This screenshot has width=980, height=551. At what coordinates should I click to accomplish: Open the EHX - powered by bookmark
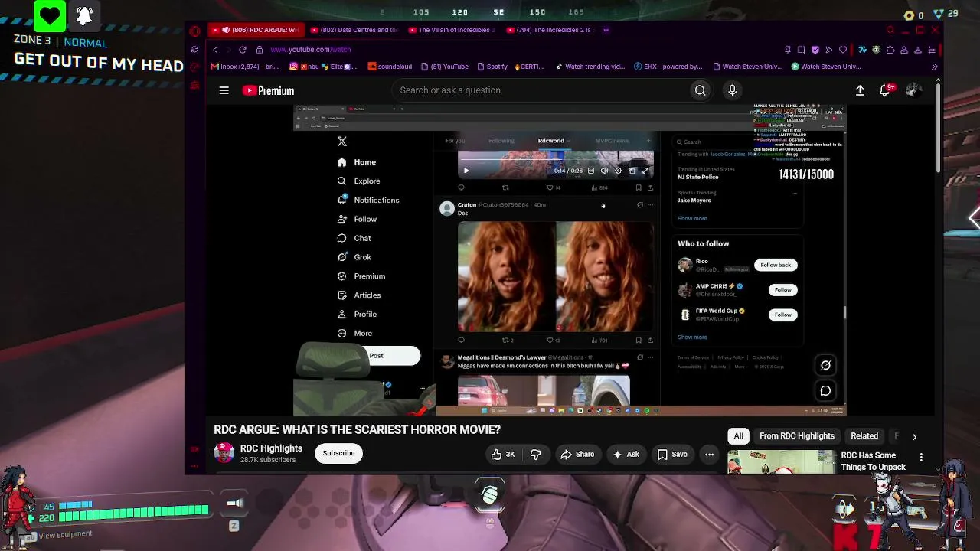[668, 67]
